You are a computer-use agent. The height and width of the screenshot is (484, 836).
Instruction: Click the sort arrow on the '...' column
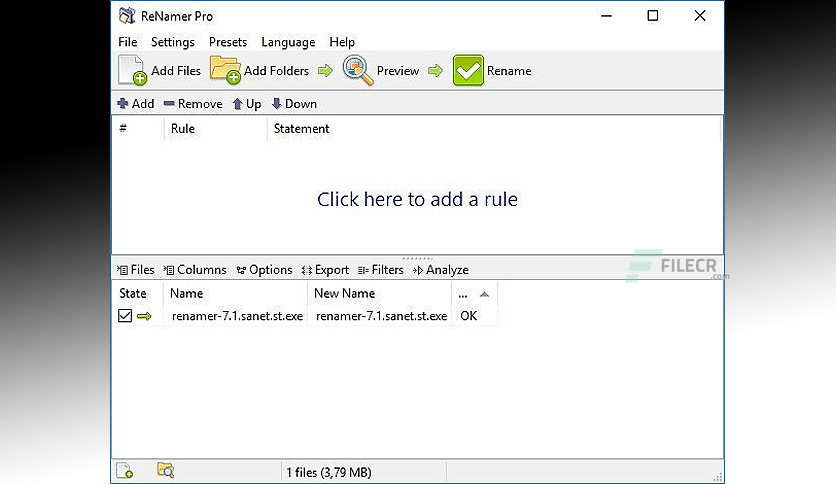pyautogui.click(x=484, y=294)
